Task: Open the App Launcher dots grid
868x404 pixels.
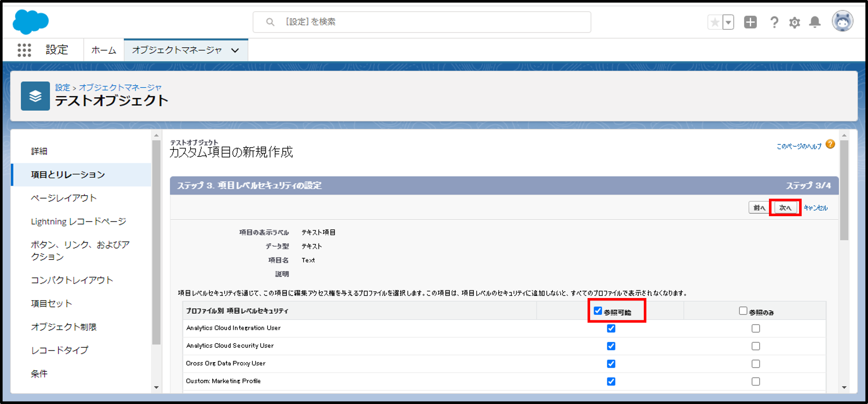Action: click(24, 50)
